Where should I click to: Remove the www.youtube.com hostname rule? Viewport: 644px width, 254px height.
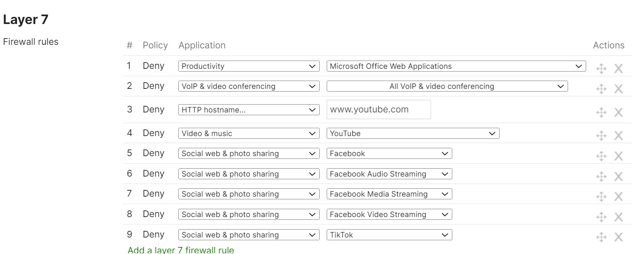tap(618, 112)
